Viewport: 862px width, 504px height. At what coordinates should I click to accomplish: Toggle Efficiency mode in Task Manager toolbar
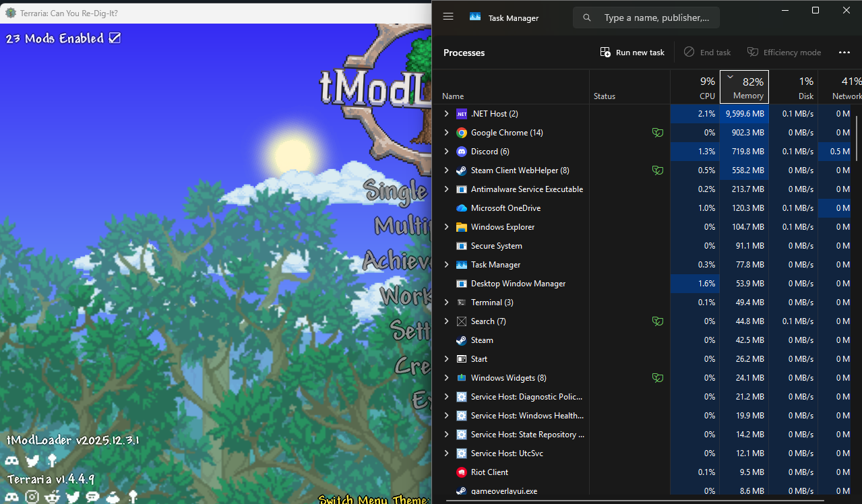tap(784, 53)
